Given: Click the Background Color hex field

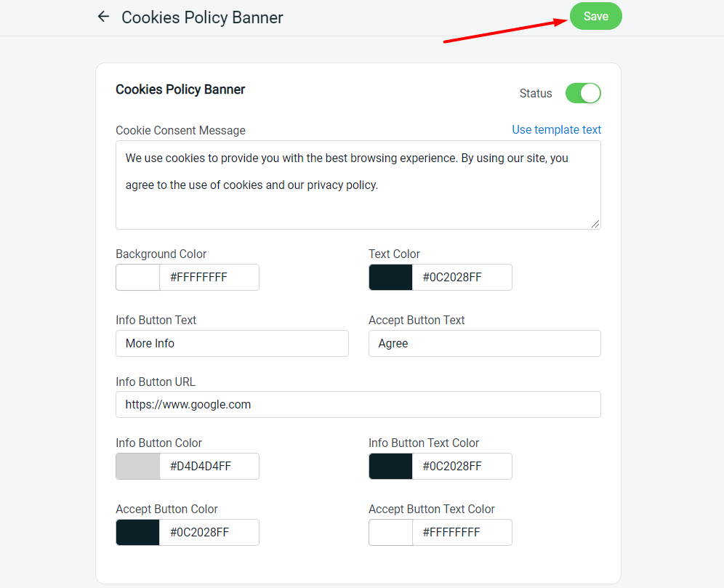Looking at the screenshot, I should [209, 278].
